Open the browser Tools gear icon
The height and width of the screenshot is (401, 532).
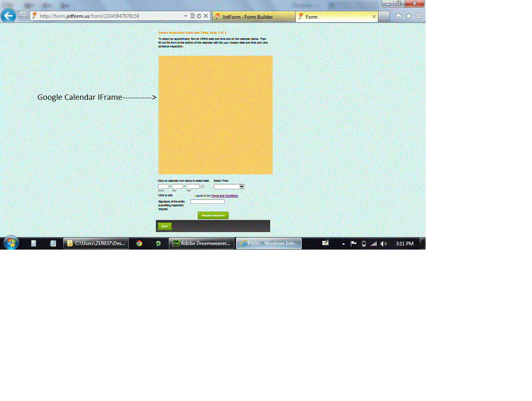click(x=419, y=16)
